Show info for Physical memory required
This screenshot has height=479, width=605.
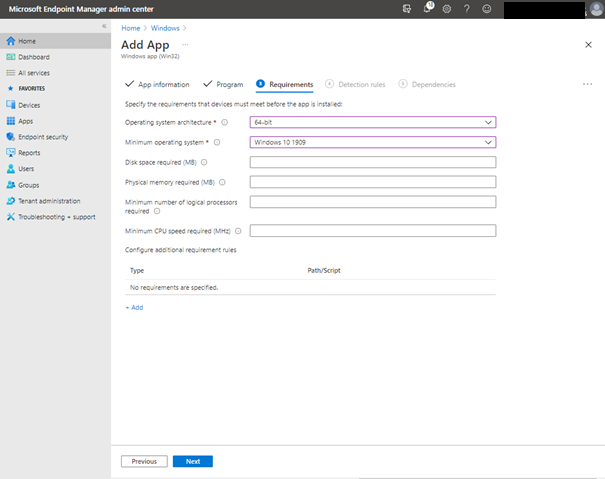pos(222,182)
